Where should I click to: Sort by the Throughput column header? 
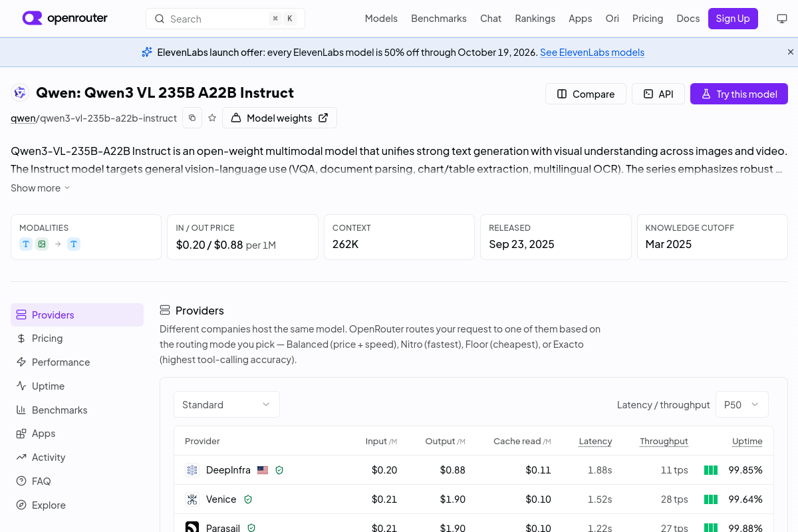pyautogui.click(x=664, y=442)
